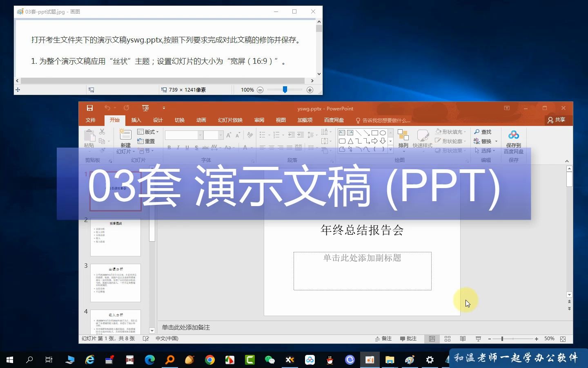Open the font size dropdown
The width and height of the screenshot is (588, 368).
pyautogui.click(x=220, y=135)
